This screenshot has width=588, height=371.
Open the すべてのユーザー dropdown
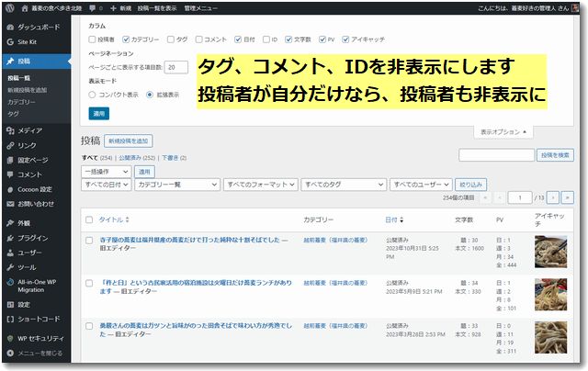pos(420,185)
